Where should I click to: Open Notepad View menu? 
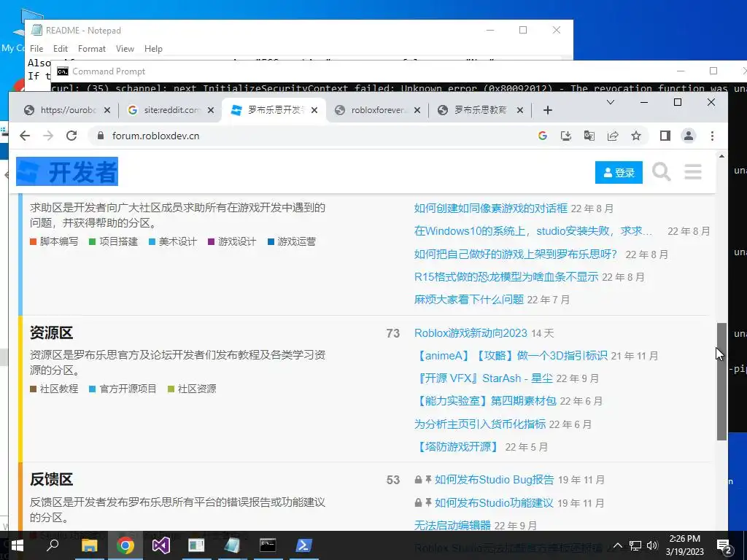[x=125, y=49]
